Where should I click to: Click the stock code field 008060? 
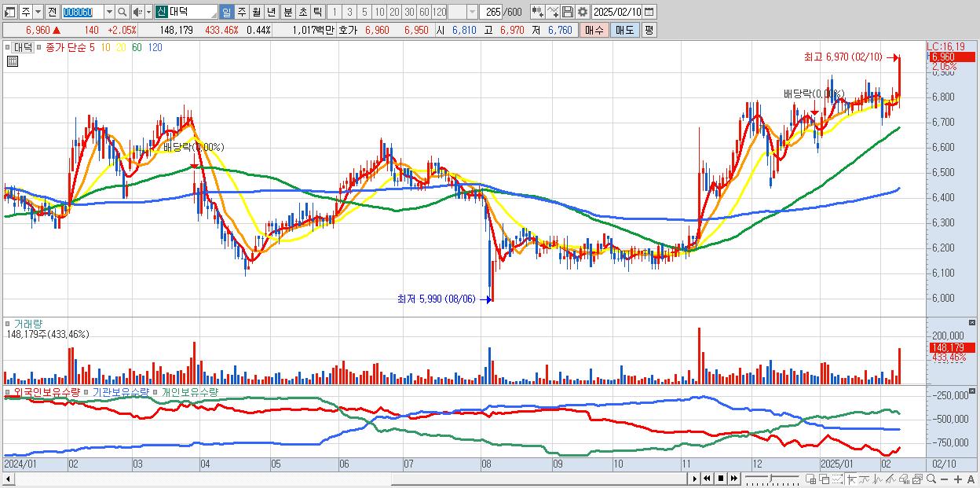[x=82, y=13]
